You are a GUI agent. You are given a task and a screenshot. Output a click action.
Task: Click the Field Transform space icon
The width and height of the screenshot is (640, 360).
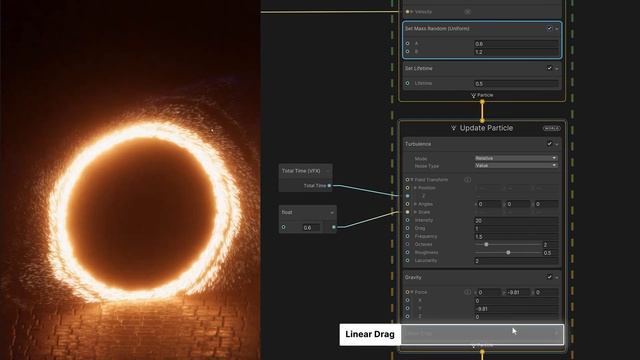click(467, 180)
